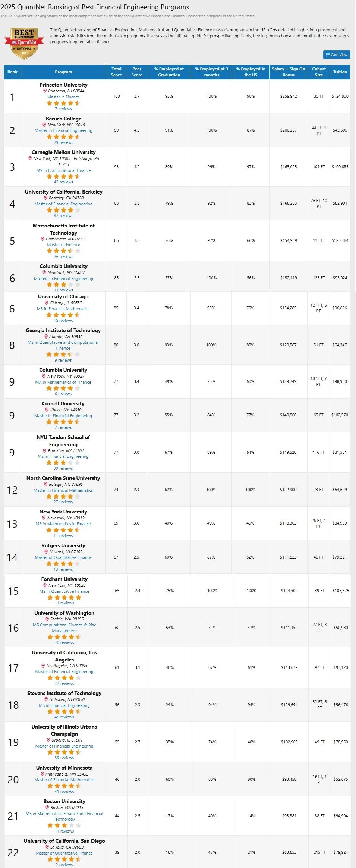Click the star rating under Baruch College

coord(63,136)
